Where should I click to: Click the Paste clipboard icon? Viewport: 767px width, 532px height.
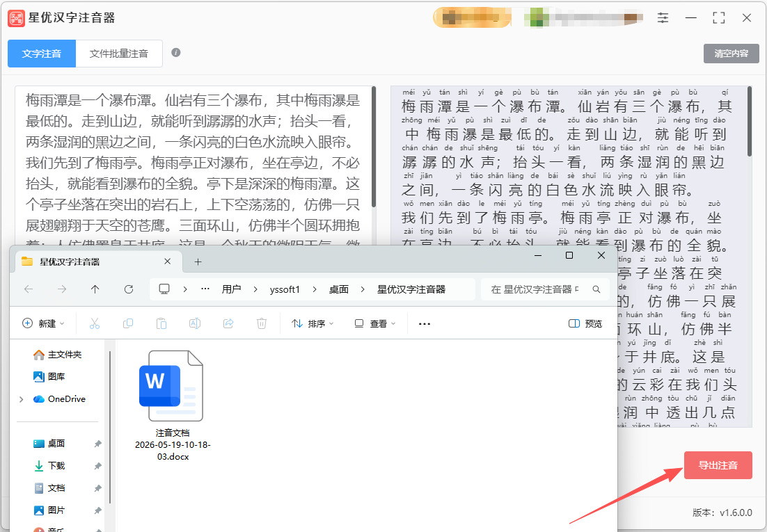(161, 323)
